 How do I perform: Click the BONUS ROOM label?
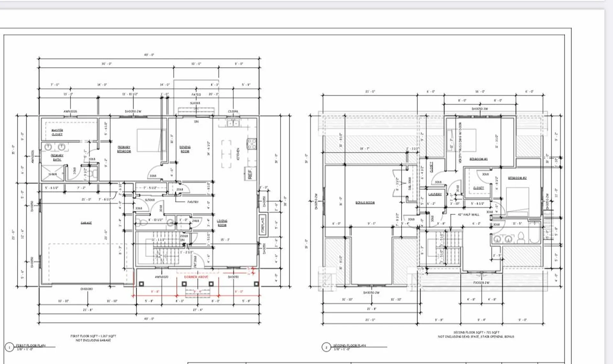pos(365,203)
